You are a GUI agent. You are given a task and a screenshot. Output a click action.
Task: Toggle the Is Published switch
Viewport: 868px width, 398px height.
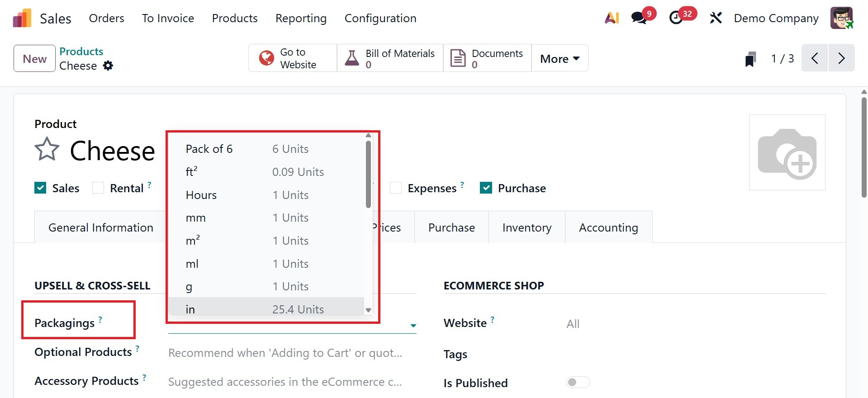pyautogui.click(x=578, y=383)
